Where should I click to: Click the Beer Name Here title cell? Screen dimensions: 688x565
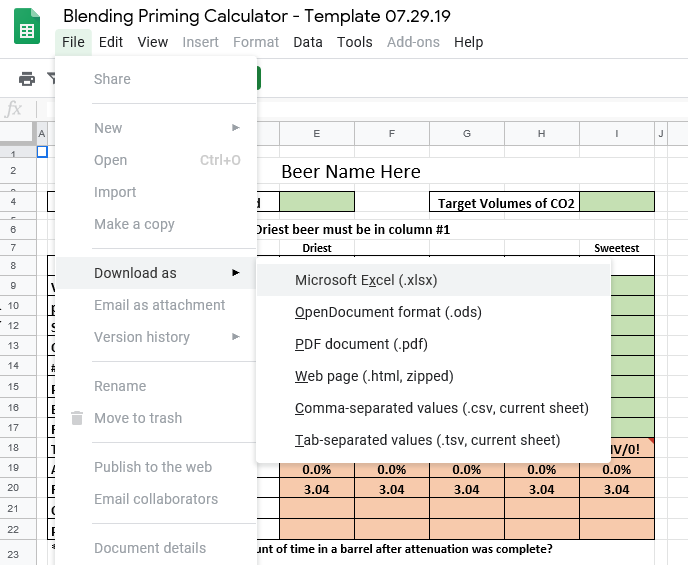tap(351, 172)
